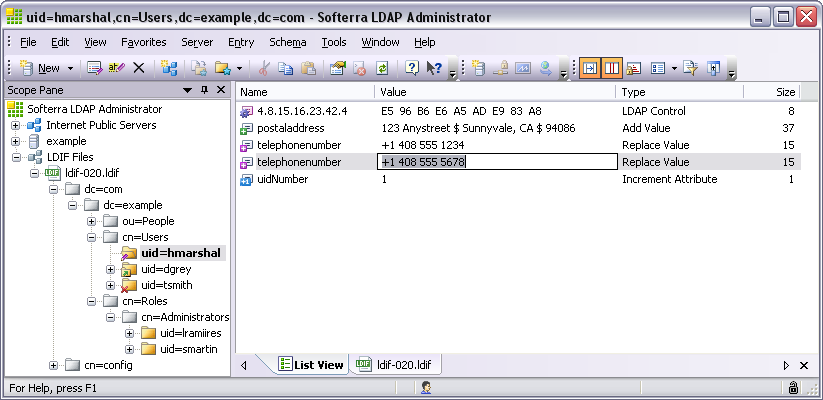Click the last view toolbar window icon

pyautogui.click(x=713, y=68)
